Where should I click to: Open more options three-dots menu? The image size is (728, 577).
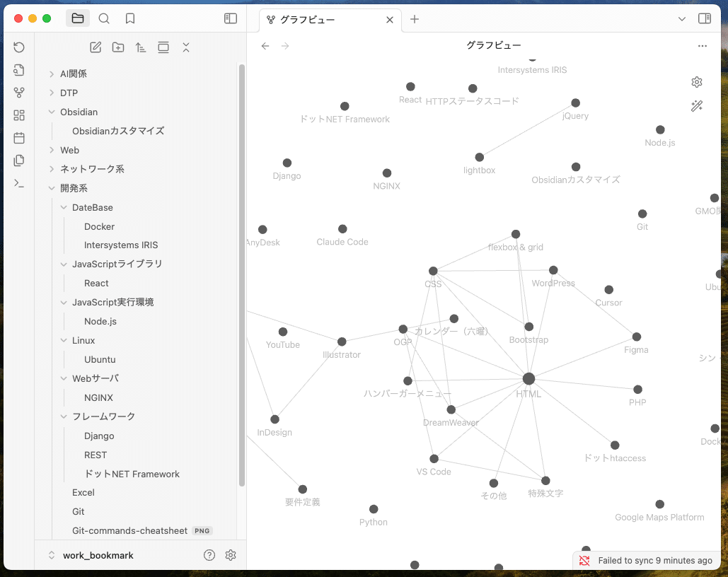[703, 46]
